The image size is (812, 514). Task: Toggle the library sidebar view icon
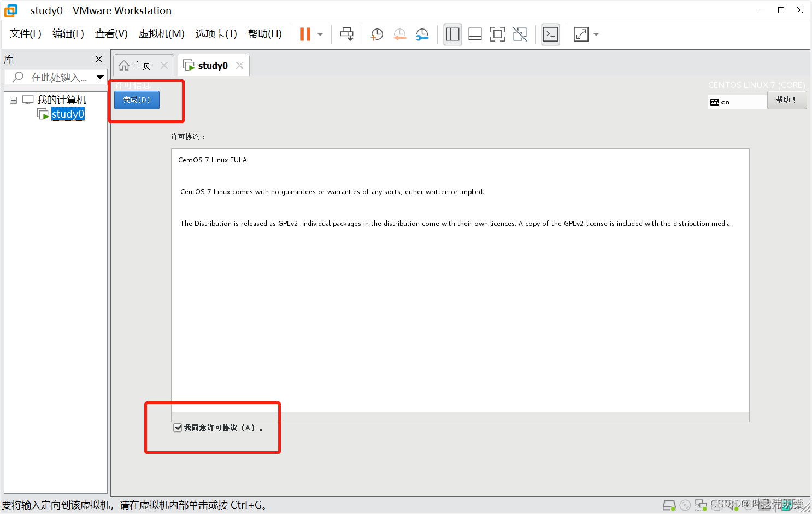click(452, 34)
